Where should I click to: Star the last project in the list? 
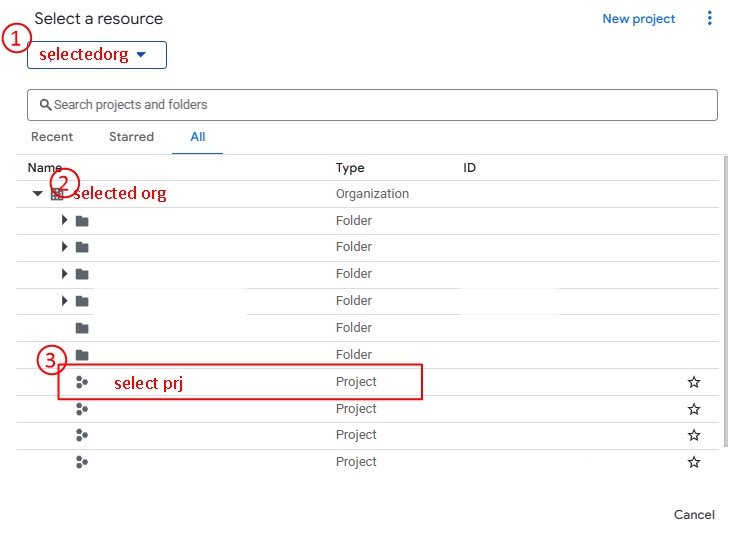tap(694, 462)
